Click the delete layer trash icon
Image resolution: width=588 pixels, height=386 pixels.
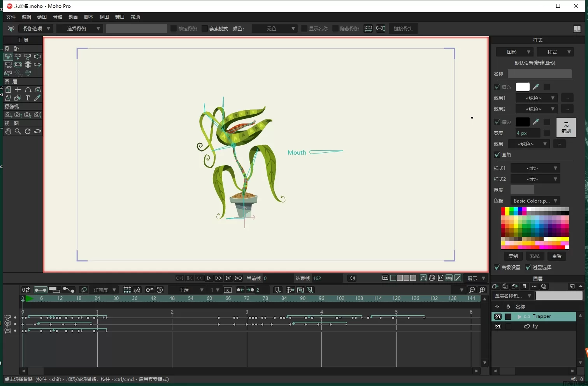(x=524, y=286)
